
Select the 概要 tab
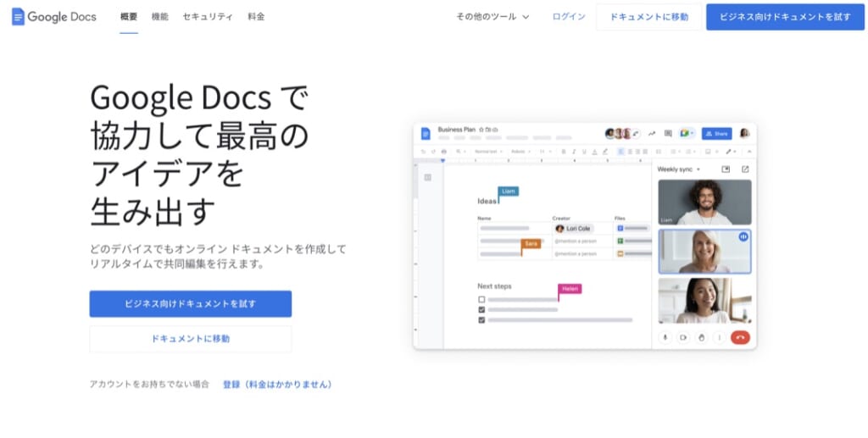tap(129, 17)
